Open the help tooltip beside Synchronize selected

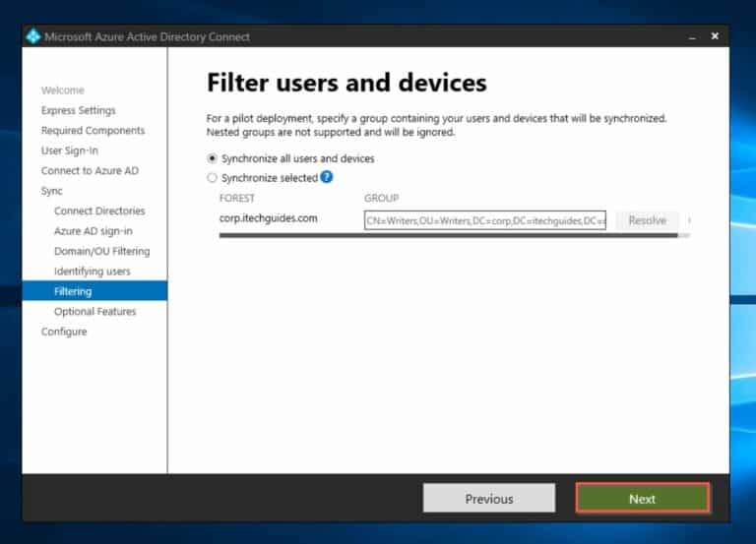coord(327,177)
